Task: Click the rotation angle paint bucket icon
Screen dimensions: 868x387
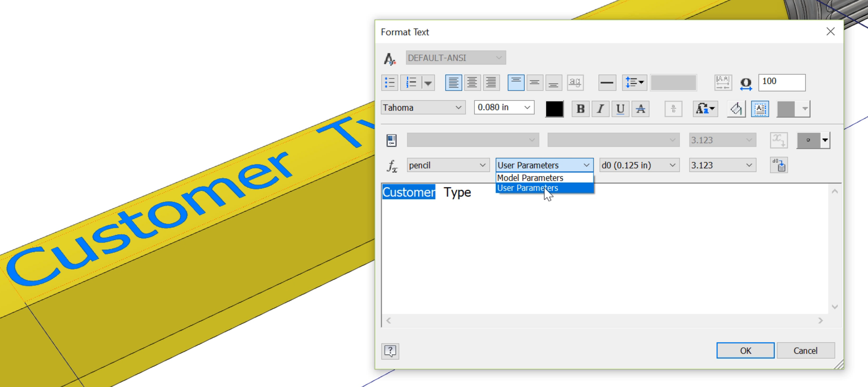Action: click(x=736, y=109)
